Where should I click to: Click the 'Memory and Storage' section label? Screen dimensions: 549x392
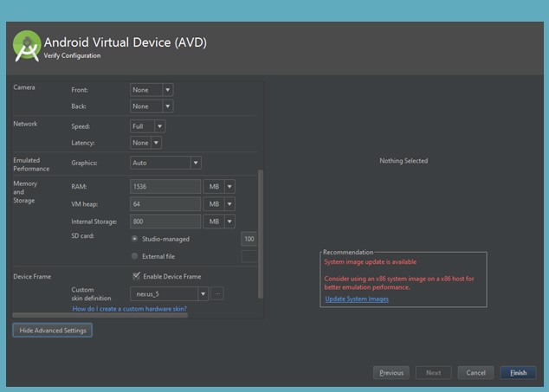25,192
